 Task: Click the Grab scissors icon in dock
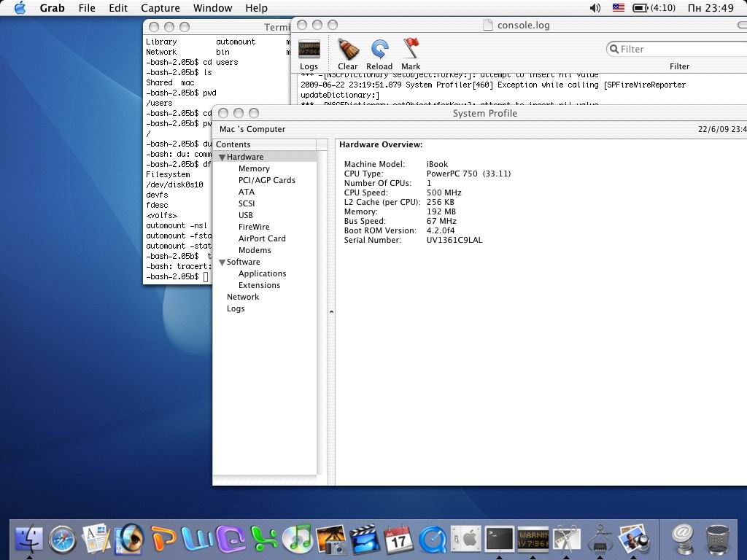566,539
